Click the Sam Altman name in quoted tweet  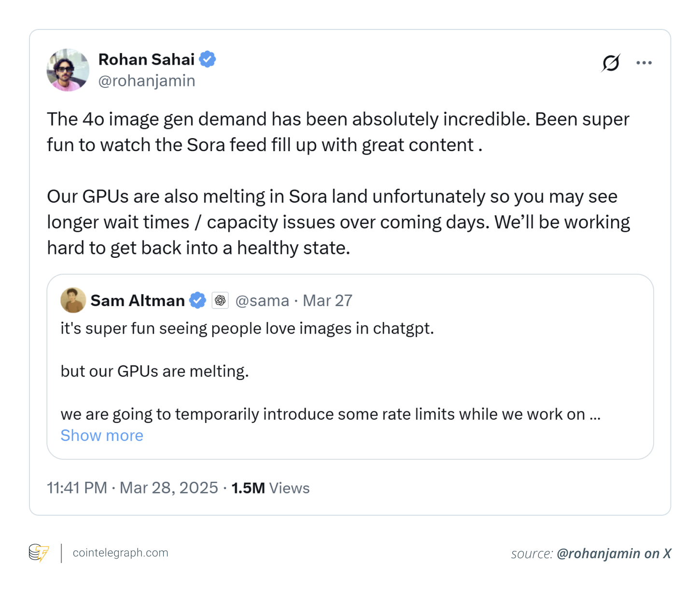(x=138, y=300)
